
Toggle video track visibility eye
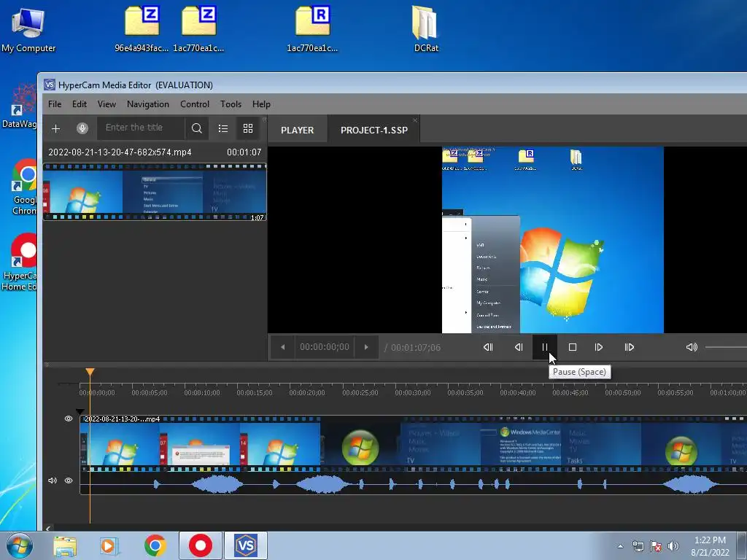click(x=69, y=419)
